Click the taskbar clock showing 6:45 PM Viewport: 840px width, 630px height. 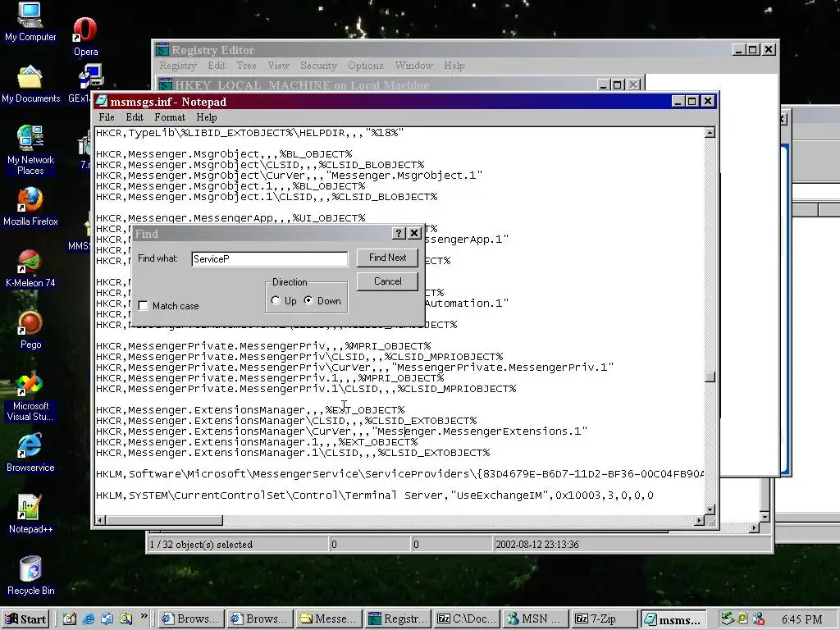[x=801, y=619]
